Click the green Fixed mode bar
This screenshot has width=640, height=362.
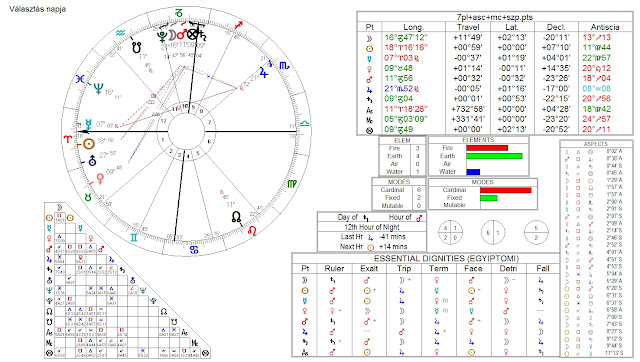pyautogui.click(x=489, y=198)
